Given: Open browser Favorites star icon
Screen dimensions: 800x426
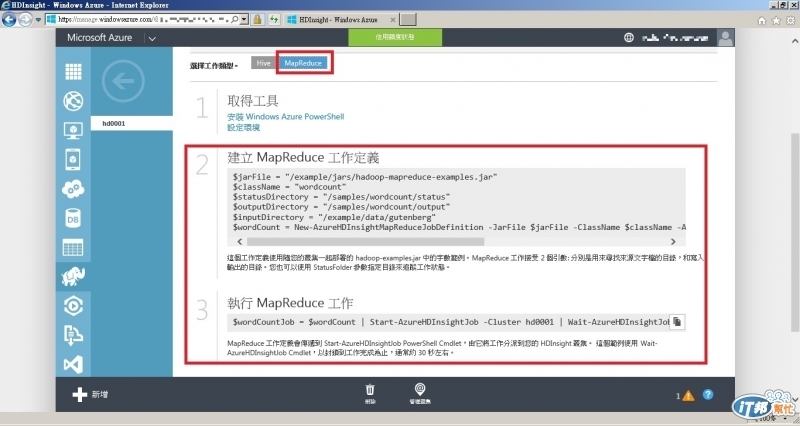Looking at the screenshot, I should 776,20.
